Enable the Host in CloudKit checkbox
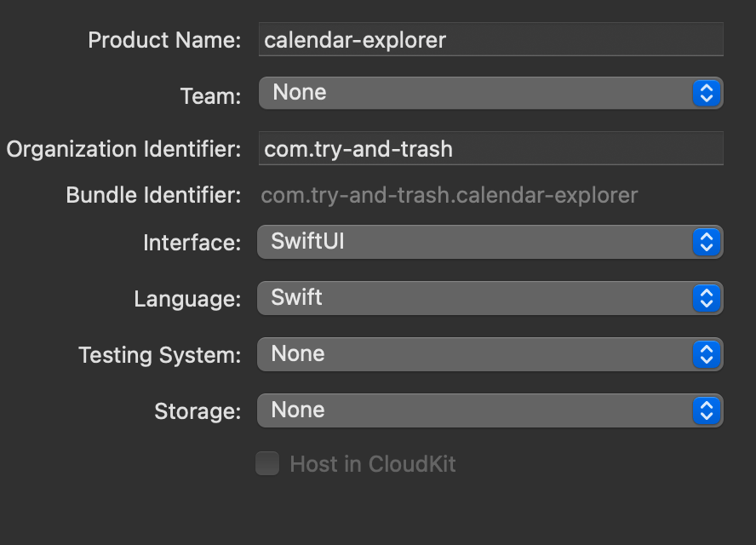The width and height of the screenshot is (756, 545). point(267,463)
